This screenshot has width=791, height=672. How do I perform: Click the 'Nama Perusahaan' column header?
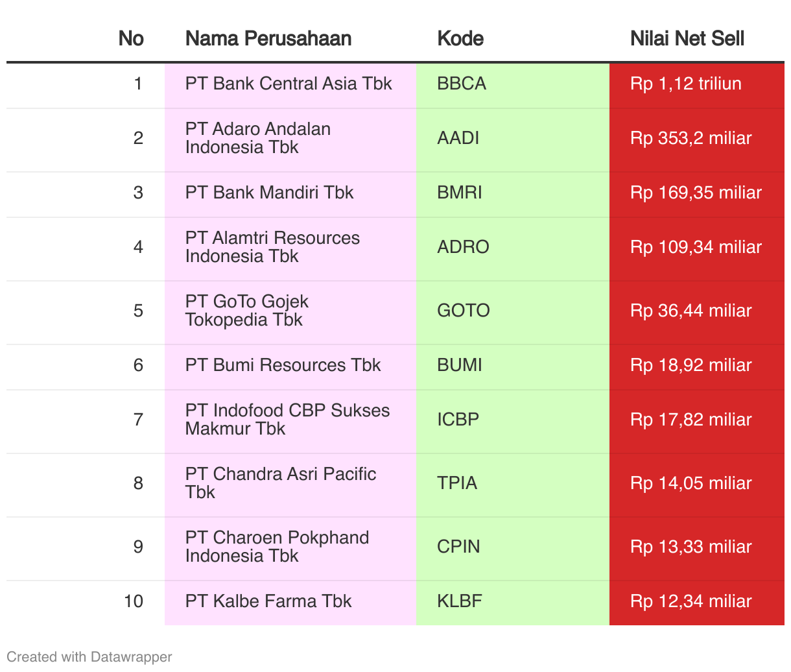268,38
